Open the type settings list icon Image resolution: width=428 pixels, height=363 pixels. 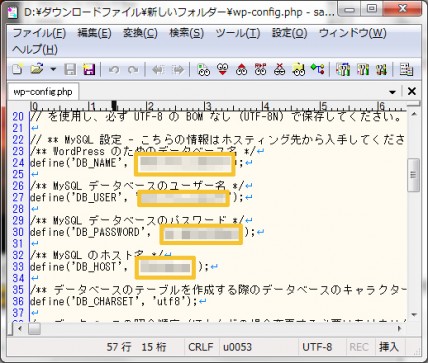[343, 69]
